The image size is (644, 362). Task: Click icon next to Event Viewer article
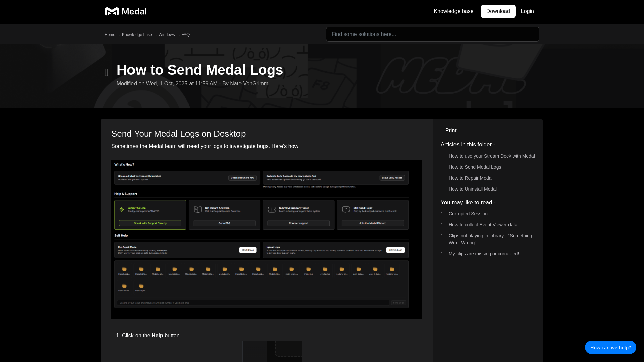(442, 225)
